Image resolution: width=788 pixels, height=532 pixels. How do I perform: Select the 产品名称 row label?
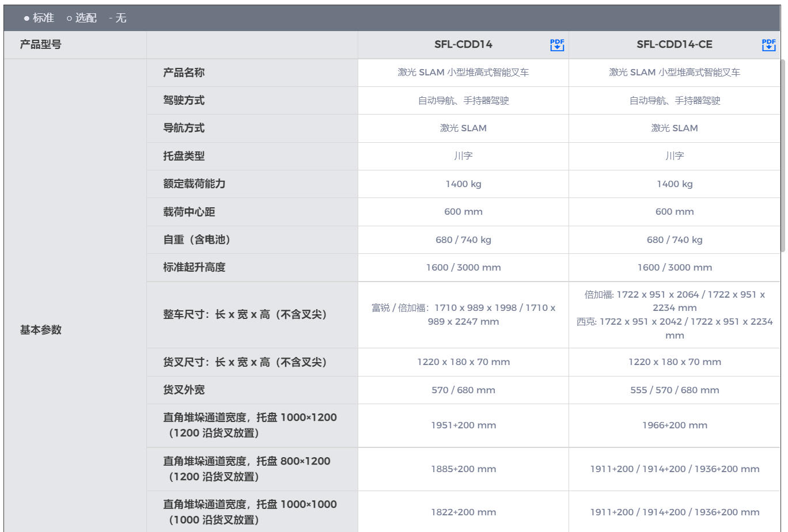point(184,73)
